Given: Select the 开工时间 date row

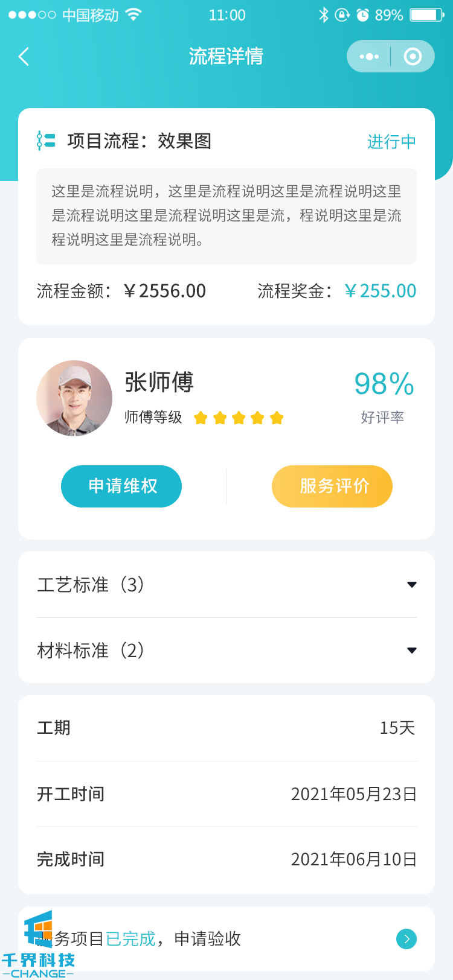Looking at the screenshot, I should pos(226,794).
